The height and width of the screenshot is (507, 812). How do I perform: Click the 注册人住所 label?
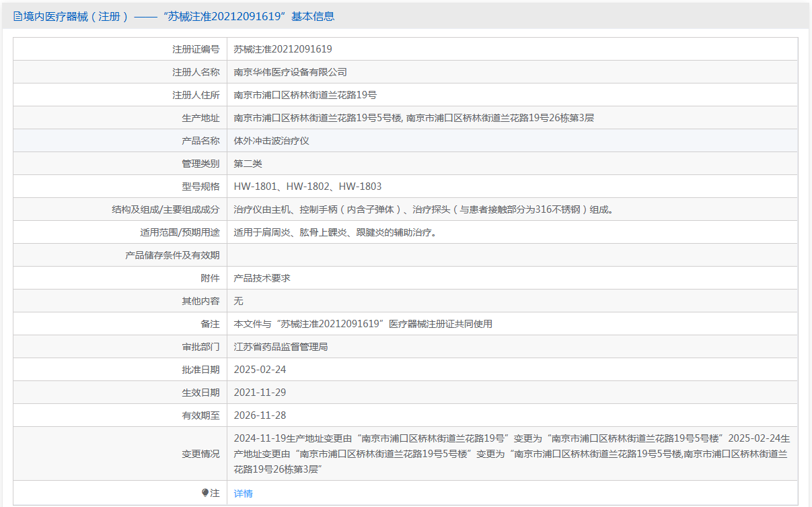coord(196,95)
